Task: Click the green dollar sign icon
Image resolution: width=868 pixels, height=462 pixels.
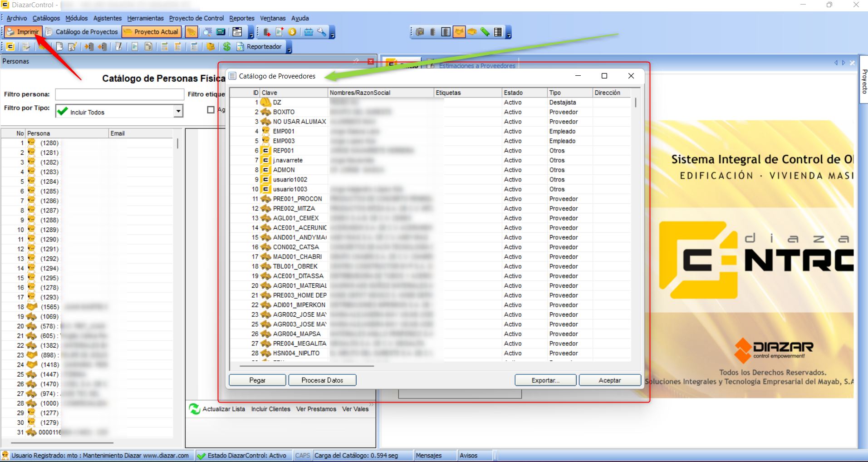Action: 227,47
